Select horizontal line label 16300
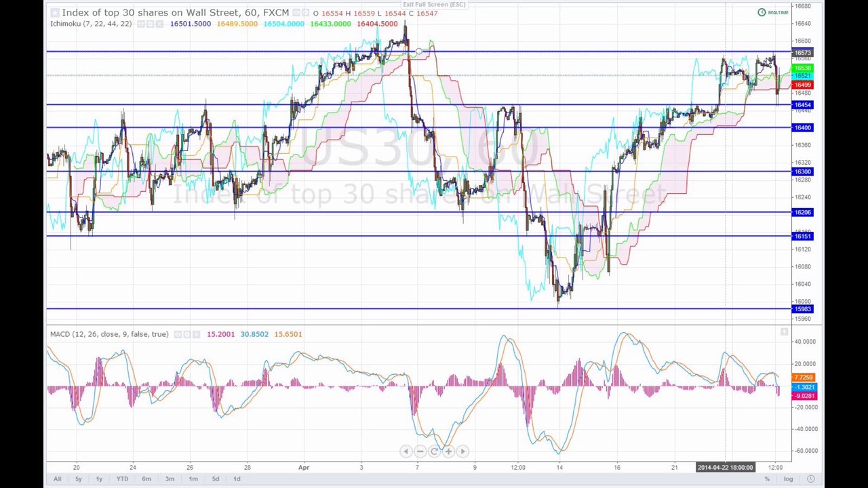The width and height of the screenshot is (868, 488). 802,171
